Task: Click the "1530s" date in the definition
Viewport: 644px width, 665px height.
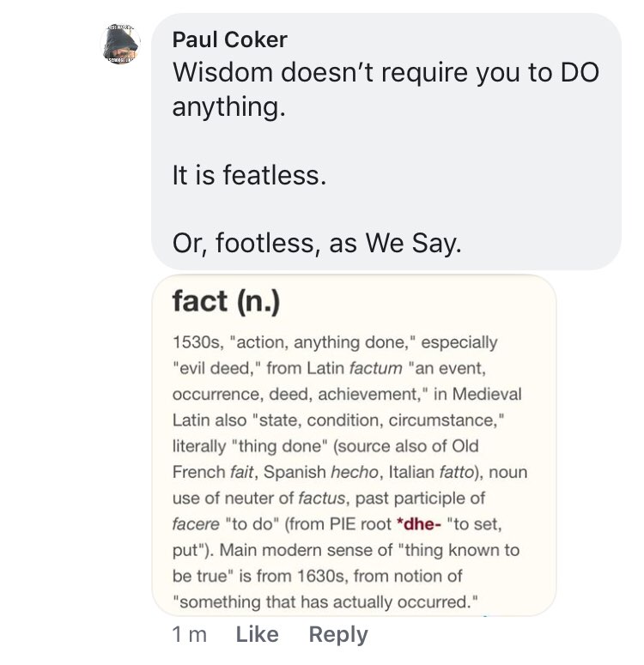Action: (197, 342)
